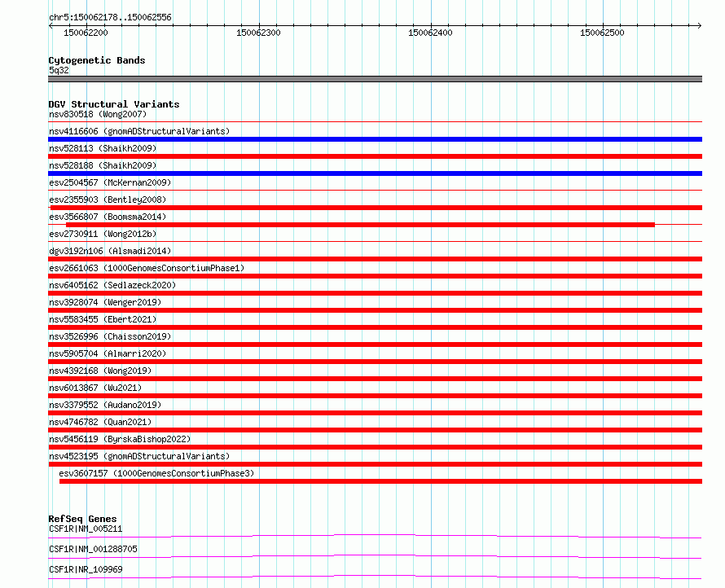Click the red bar under esv3607157

[380, 481]
